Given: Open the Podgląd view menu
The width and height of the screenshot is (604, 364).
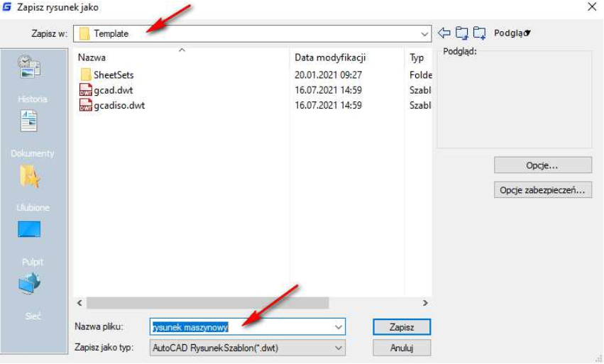Looking at the screenshot, I should tap(512, 33).
